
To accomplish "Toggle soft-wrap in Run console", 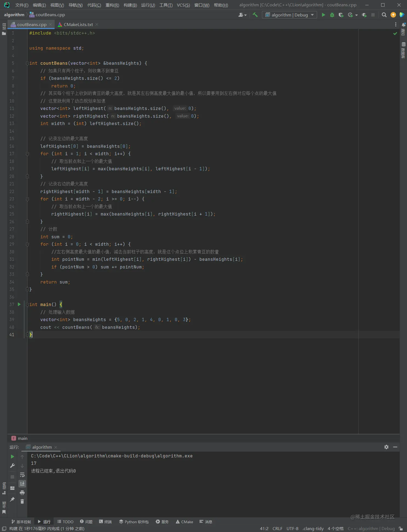I will tap(22, 475).
